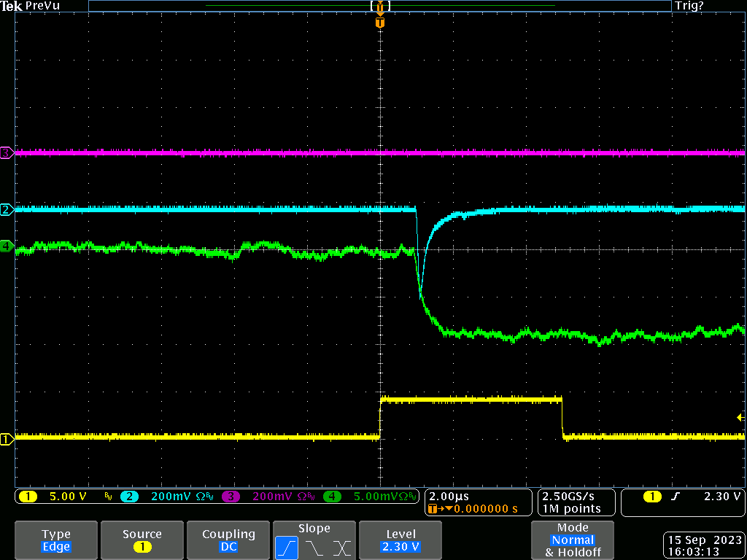
Task: Select the falling edge slope icon
Action: 314,548
